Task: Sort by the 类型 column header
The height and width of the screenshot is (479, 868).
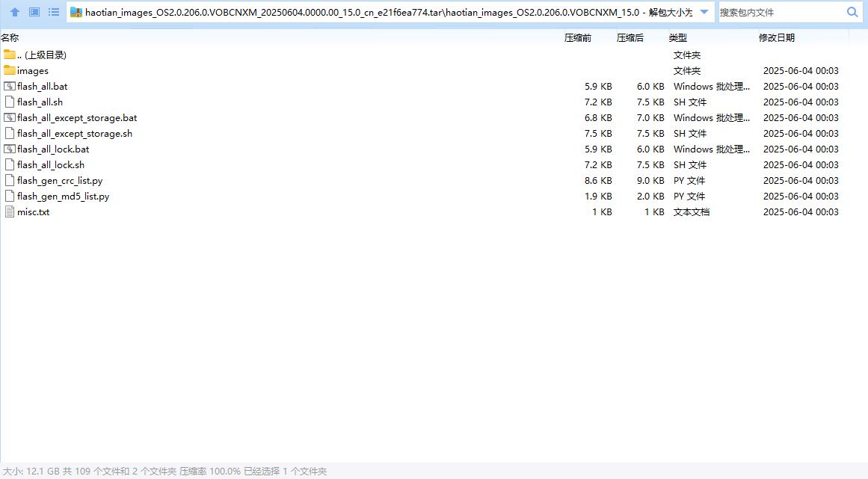Action: point(677,37)
